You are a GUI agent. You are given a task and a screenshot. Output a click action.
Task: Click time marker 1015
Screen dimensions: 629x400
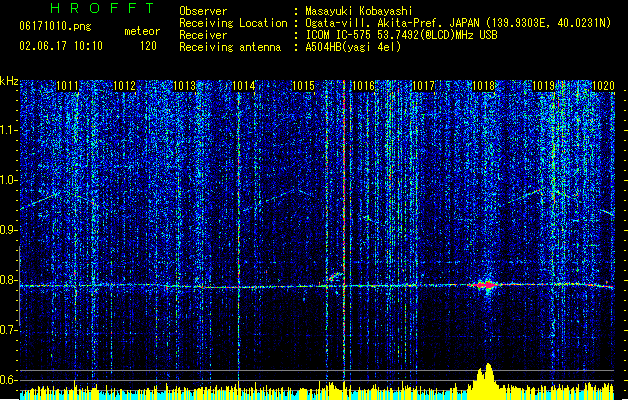coord(304,86)
